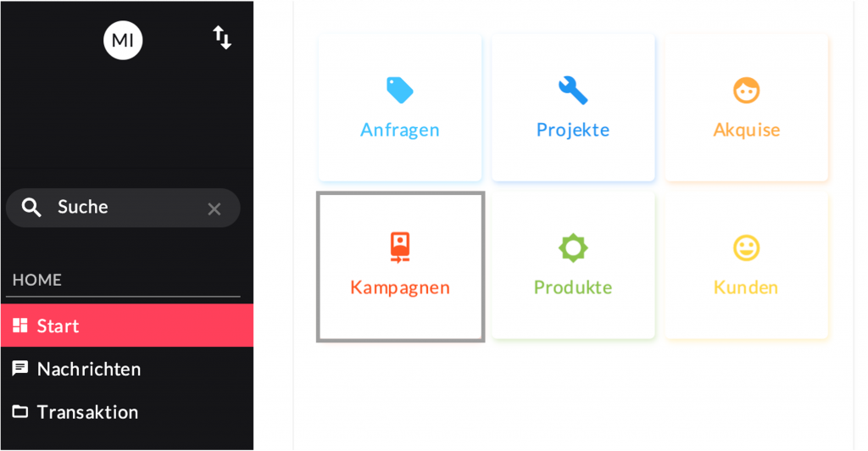
Task: Click the red Kampagnen badge icon
Action: click(400, 248)
